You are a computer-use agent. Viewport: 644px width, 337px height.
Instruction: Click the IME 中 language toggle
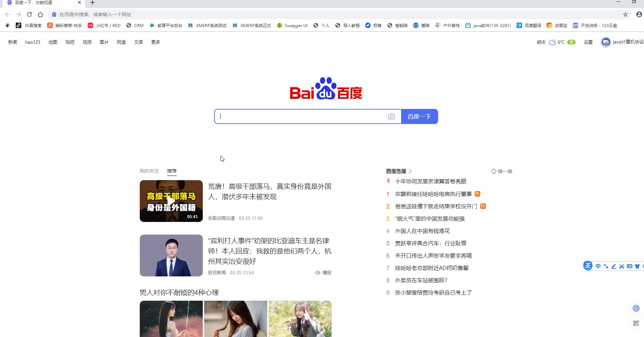[598, 266]
